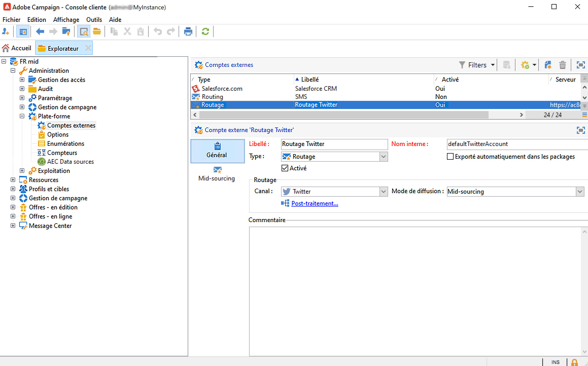The height and width of the screenshot is (366, 588).
Task: Select the Options tree item
Action: pyautogui.click(x=58, y=135)
